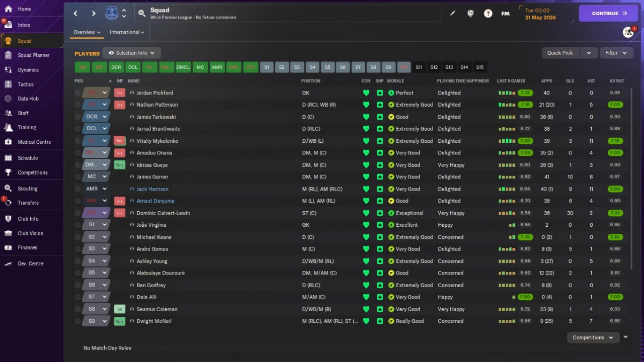Open Dev. Centre in the sidebar
Viewport: 644px width, 362px height.
[x=32, y=263]
